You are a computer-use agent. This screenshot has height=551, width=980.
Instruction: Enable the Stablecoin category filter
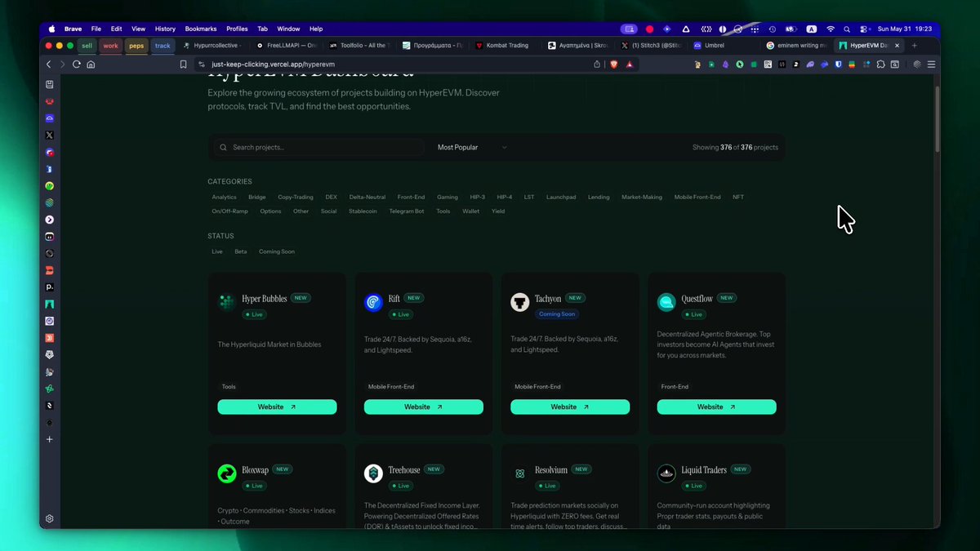(363, 211)
